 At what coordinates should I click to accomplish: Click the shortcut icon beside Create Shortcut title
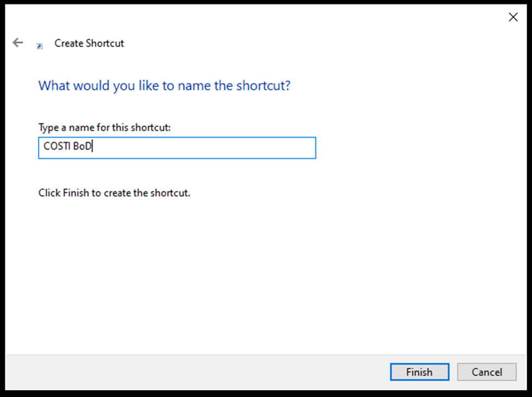[x=40, y=46]
